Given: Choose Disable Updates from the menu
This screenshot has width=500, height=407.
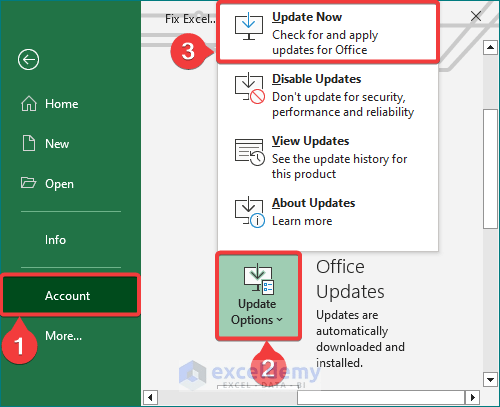Looking at the screenshot, I should pos(328,95).
